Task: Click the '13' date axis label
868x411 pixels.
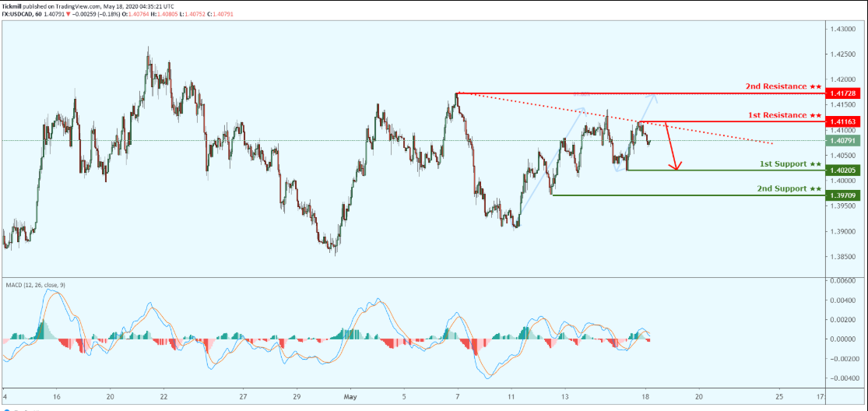Action: point(564,397)
